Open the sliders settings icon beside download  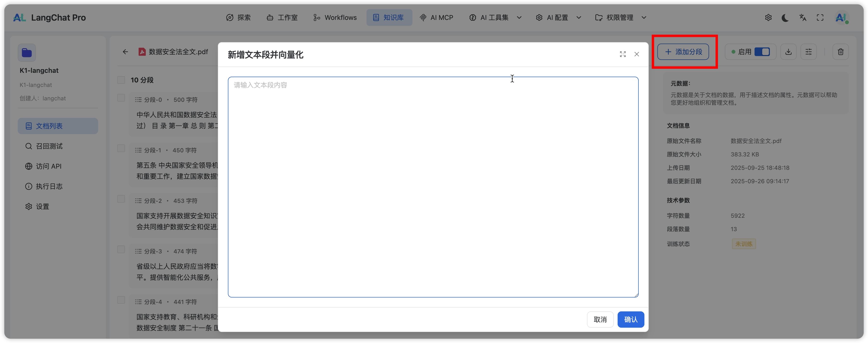808,52
